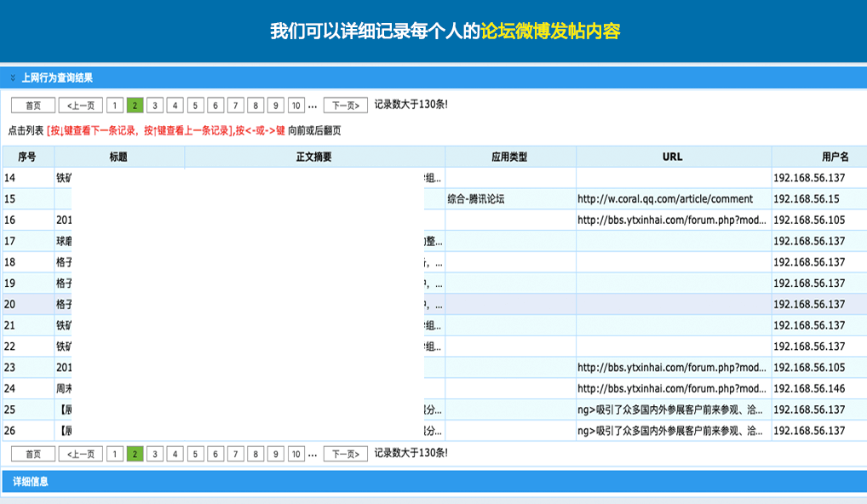867x504 pixels.
Task: Jump to page 10 in top pagination
Action: click(296, 105)
